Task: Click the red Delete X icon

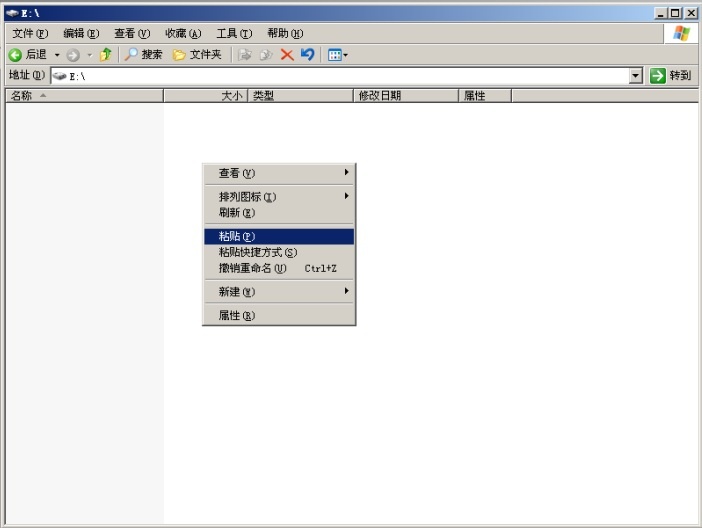Action: pyautogui.click(x=287, y=55)
